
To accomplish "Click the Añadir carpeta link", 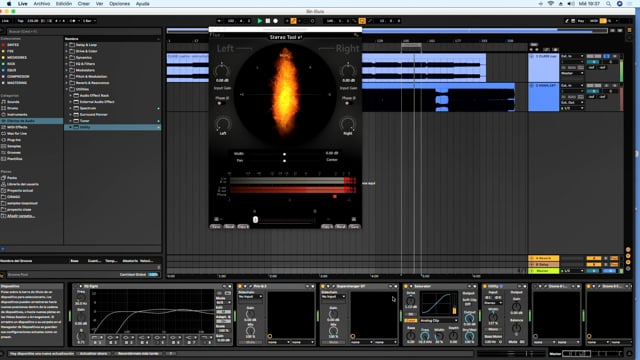I will pos(21,216).
